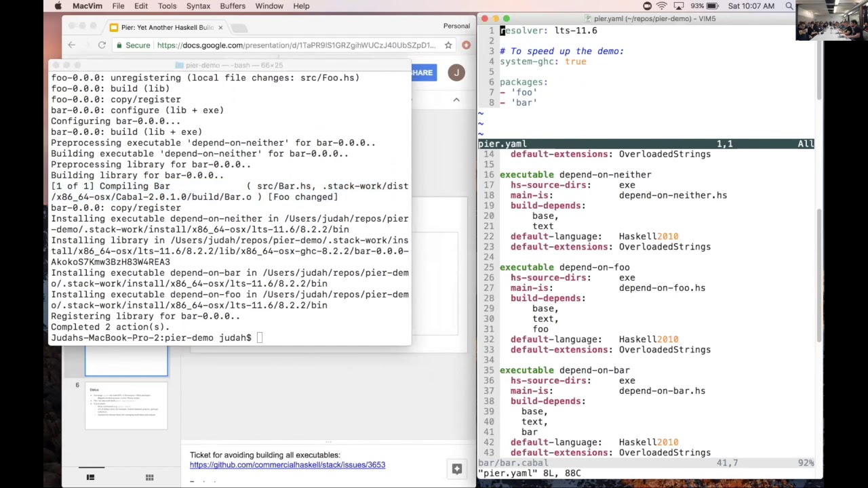Collapse the Slides menus with chevron

(456, 100)
